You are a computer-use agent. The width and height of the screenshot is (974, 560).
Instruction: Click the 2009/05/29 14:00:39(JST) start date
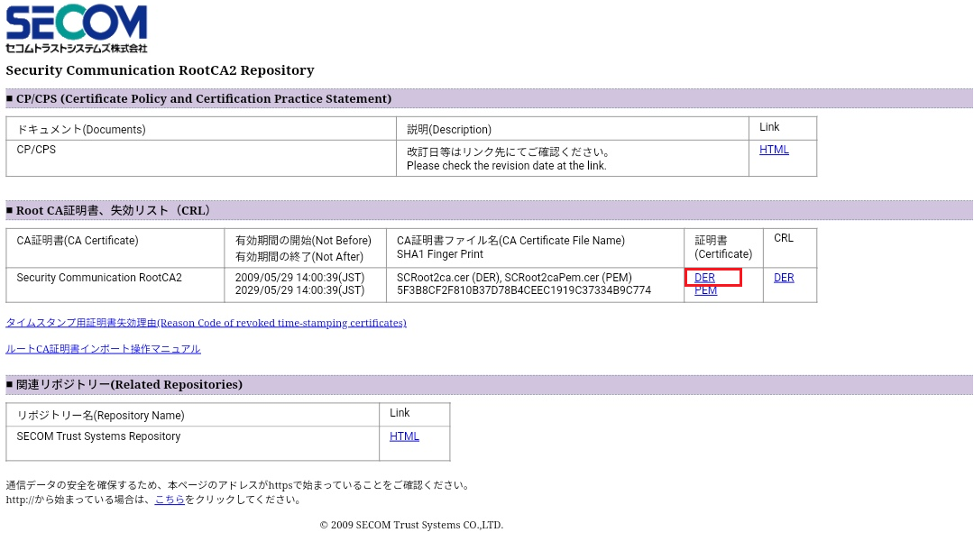299,278
